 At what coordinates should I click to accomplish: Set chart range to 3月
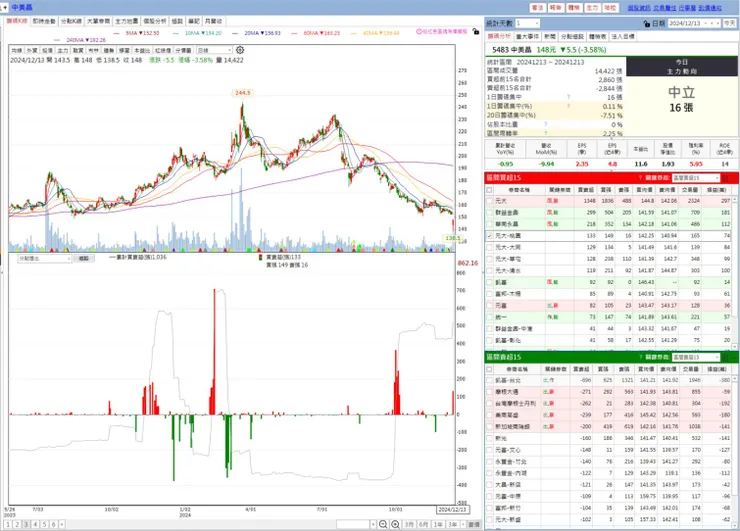pos(409,524)
